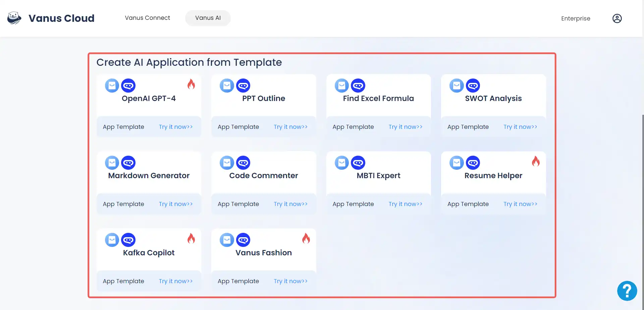Click the chatbot icon on PPT Outline card

pos(243,86)
